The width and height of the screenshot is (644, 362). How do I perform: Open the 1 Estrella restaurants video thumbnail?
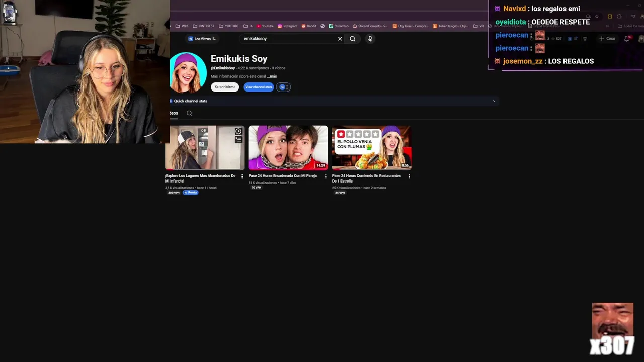click(371, 148)
